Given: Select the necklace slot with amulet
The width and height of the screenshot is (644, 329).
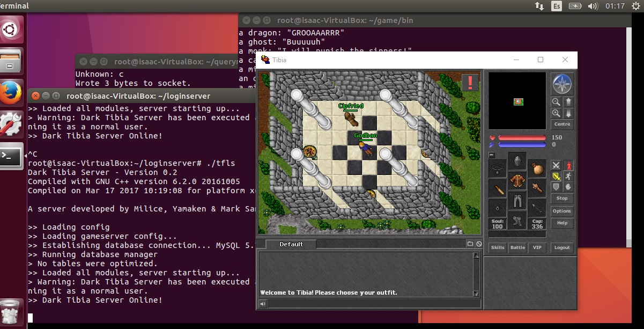Looking at the screenshot, I should tap(498, 169).
